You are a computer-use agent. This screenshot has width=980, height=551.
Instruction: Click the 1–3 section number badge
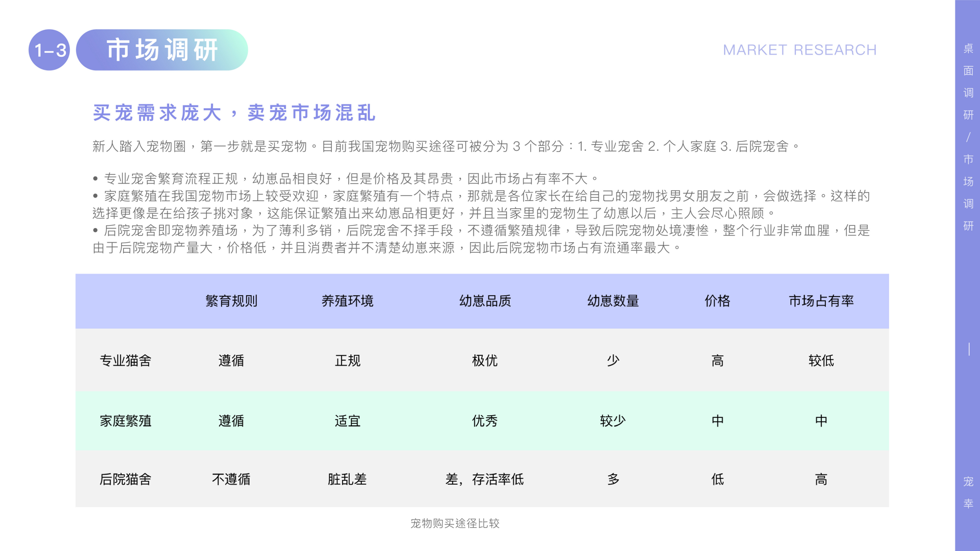(x=49, y=50)
